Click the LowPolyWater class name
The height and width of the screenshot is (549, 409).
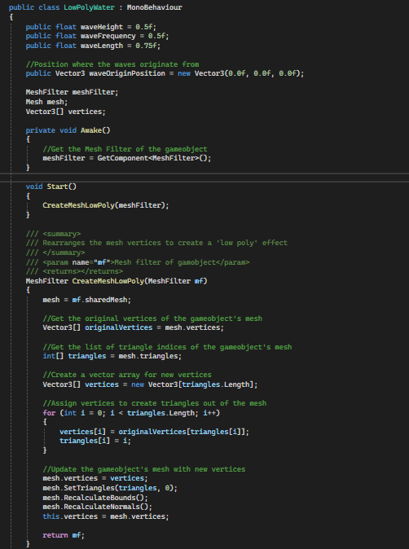tap(89, 7)
